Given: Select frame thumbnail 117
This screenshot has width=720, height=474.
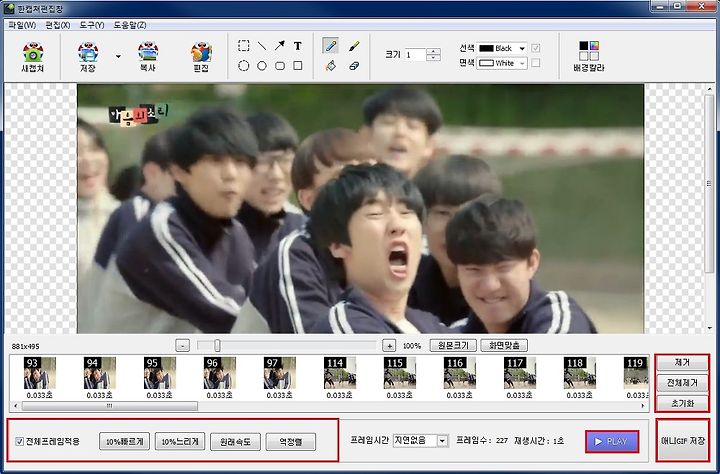Looking at the screenshot, I should click(x=520, y=373).
